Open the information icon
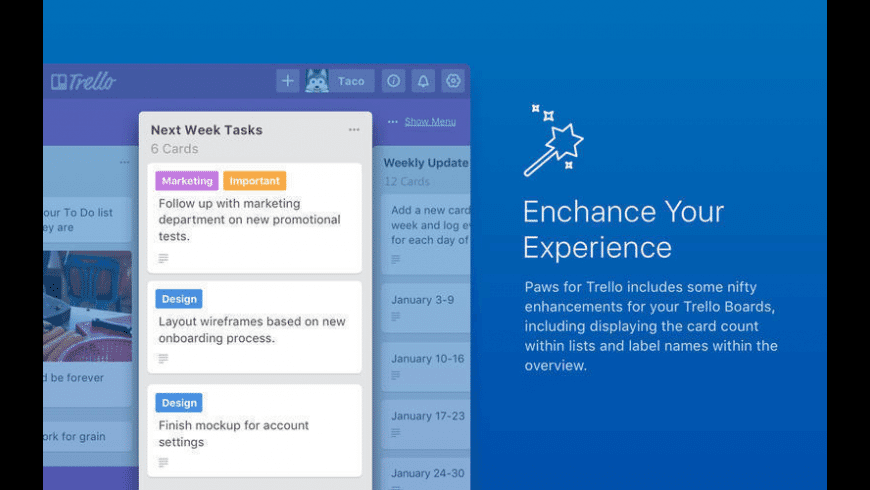The image size is (870, 490). pos(393,81)
